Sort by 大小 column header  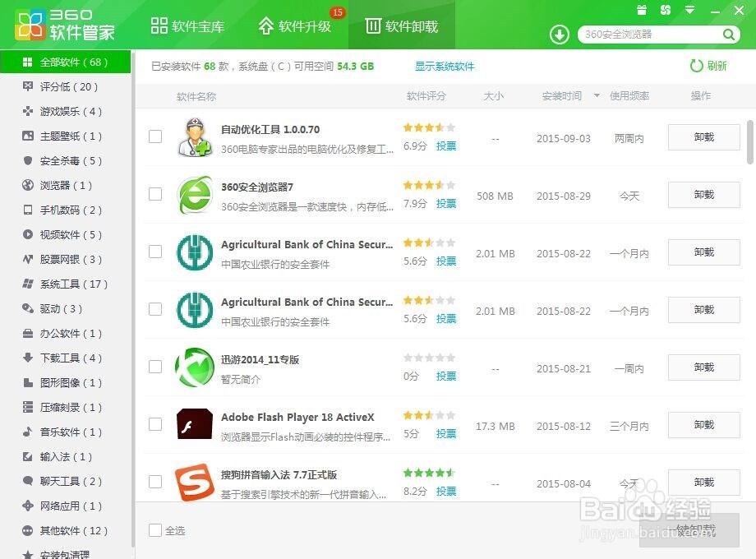pyautogui.click(x=494, y=95)
